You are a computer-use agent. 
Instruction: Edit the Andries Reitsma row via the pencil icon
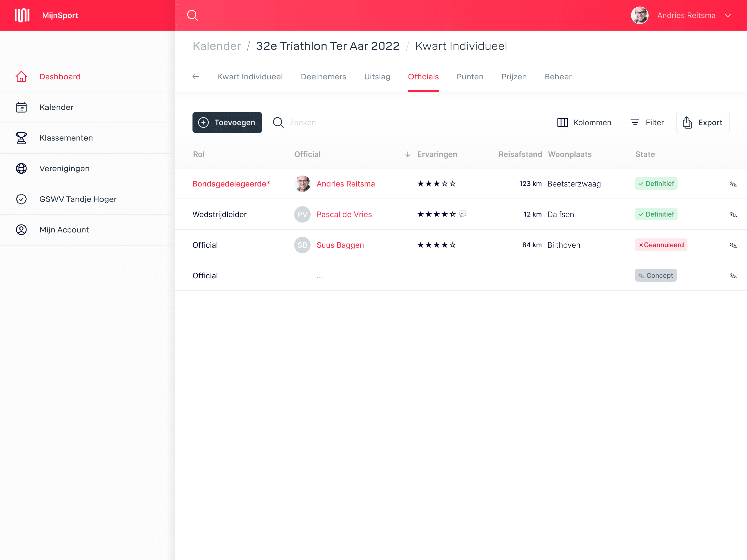coord(733,184)
